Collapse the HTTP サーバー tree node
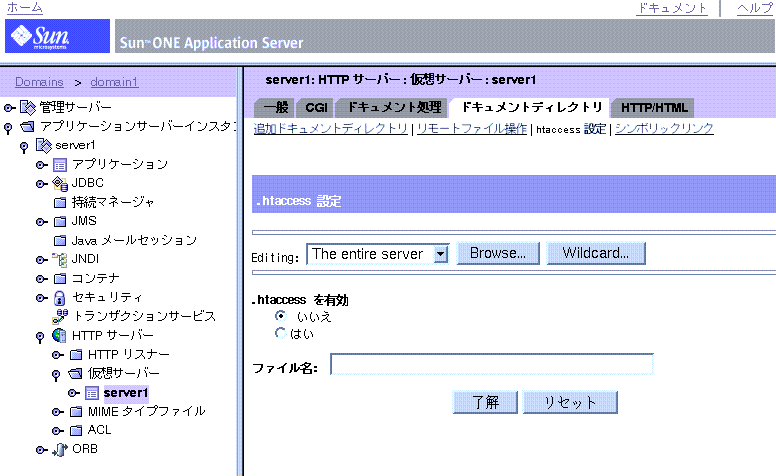776x476 pixels. (x=40, y=337)
